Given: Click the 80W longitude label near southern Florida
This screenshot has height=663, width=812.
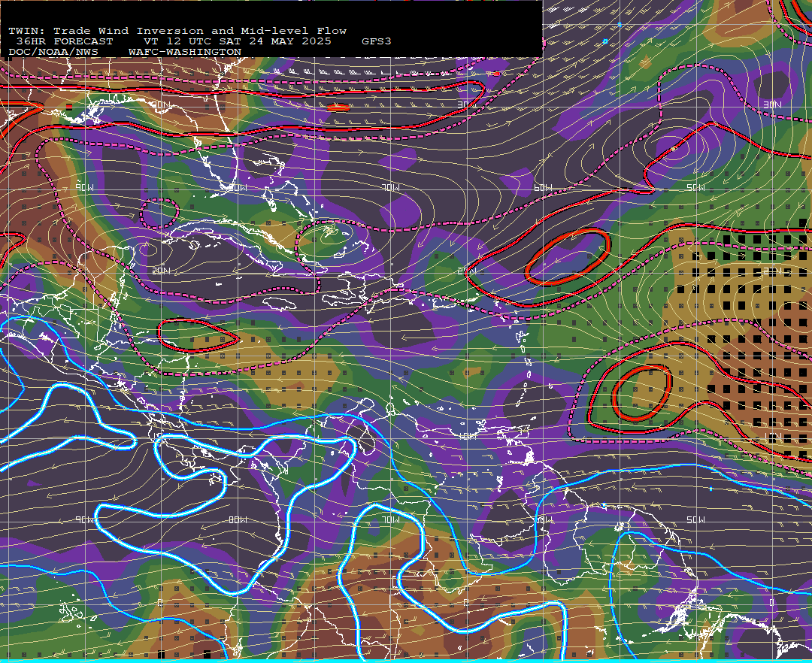Looking at the screenshot, I should (238, 188).
